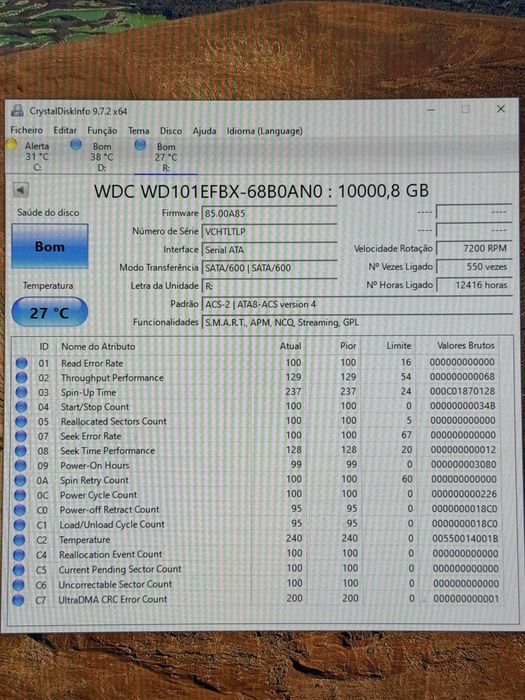
Task: Click the 12416 horas power-on hours field
Action: coord(474,285)
